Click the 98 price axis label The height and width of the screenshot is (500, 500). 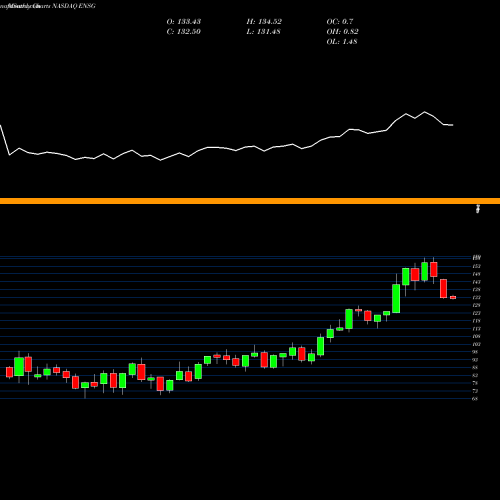pos(475,352)
